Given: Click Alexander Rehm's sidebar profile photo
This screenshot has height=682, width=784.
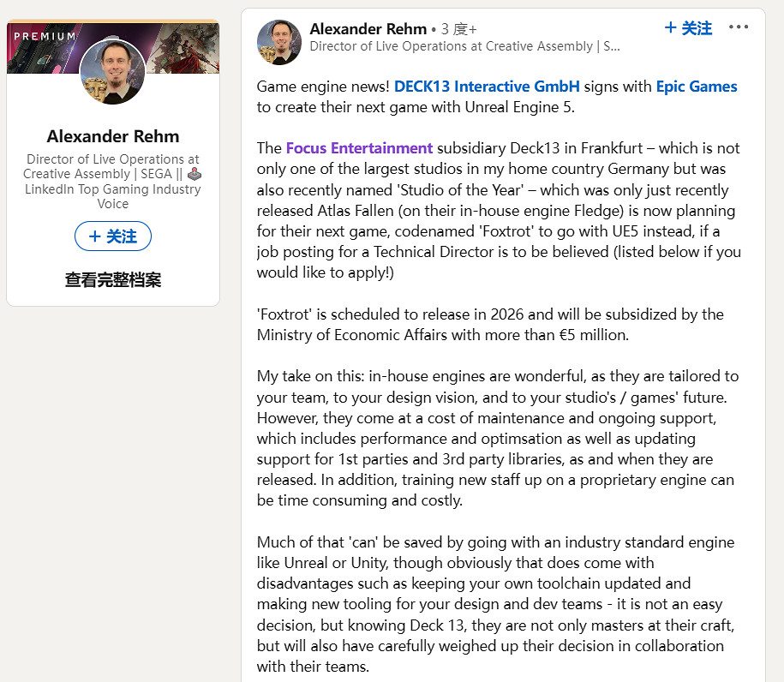Looking at the screenshot, I should (113, 72).
